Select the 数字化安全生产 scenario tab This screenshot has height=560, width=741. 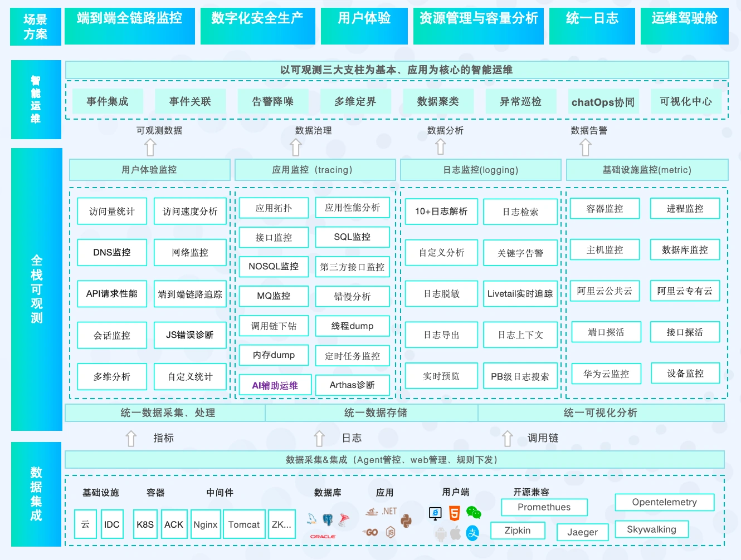click(x=258, y=26)
